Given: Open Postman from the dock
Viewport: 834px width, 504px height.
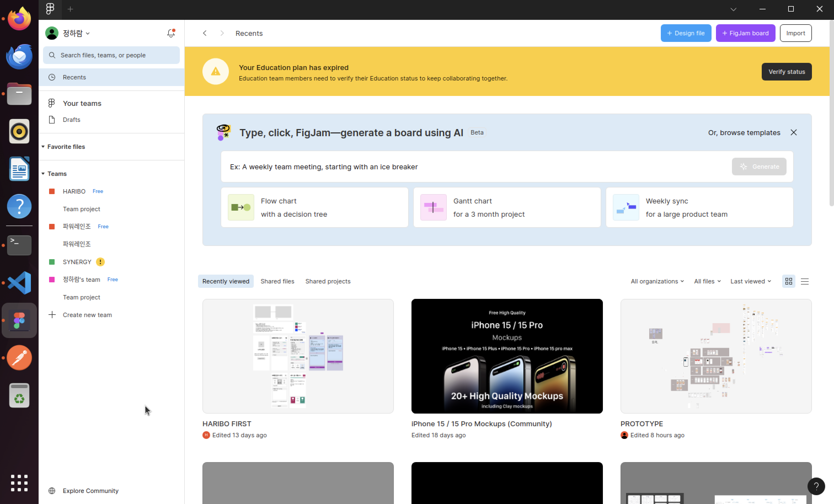Looking at the screenshot, I should (x=19, y=358).
